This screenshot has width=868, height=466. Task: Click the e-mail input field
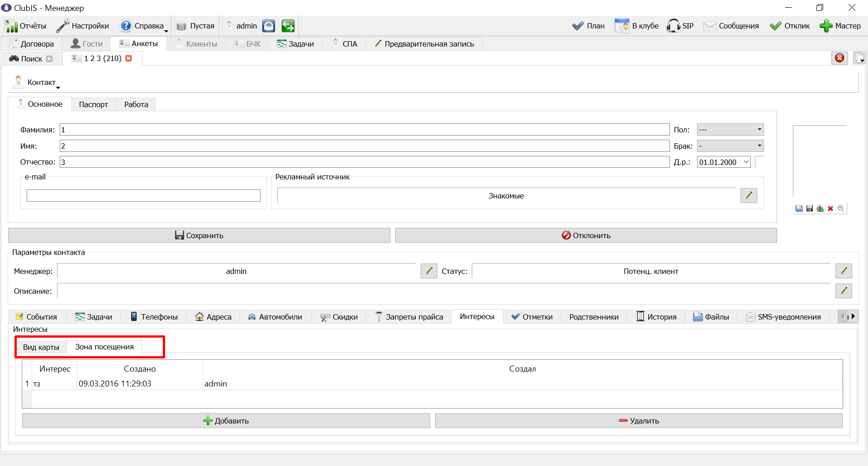(x=143, y=195)
